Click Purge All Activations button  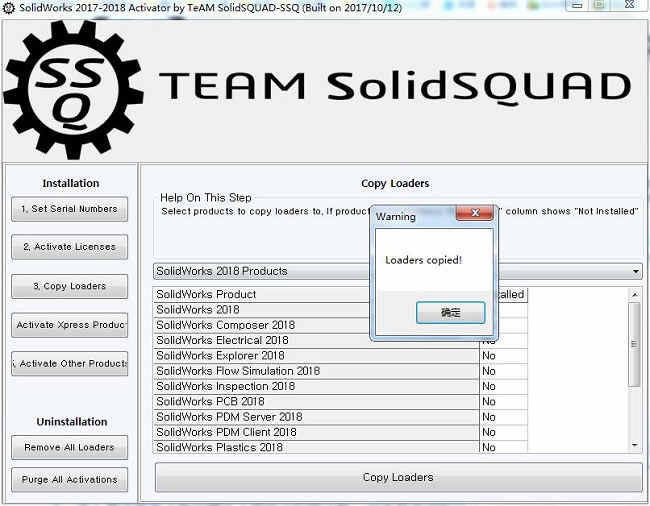pyautogui.click(x=69, y=479)
